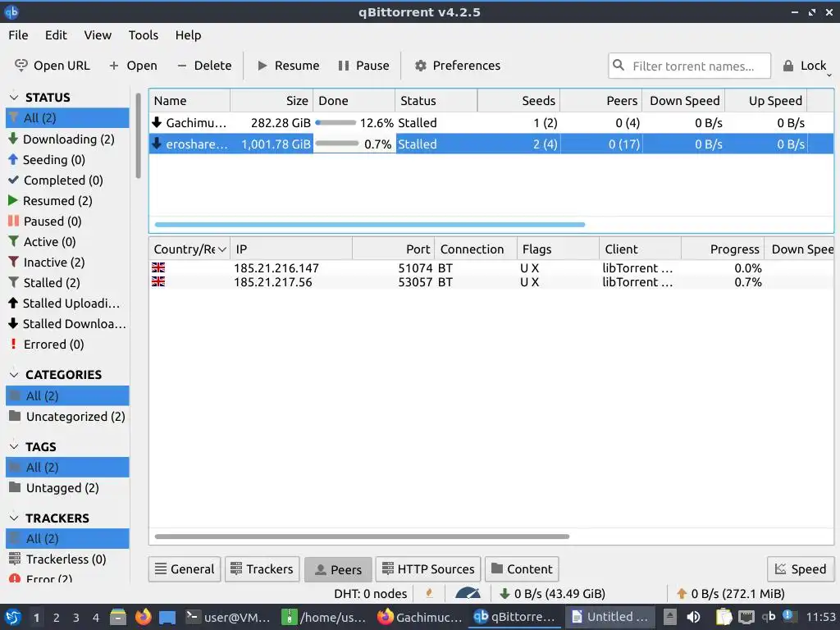
Task: Launch Firefox from the taskbar
Action: tap(143, 617)
